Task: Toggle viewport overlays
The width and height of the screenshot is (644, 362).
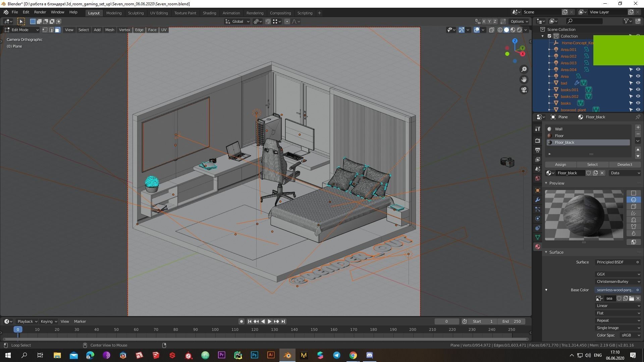Action: (x=477, y=30)
